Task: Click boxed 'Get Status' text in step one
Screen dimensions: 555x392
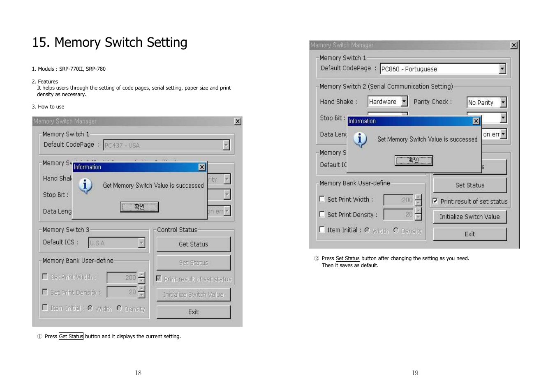Action: (71, 336)
